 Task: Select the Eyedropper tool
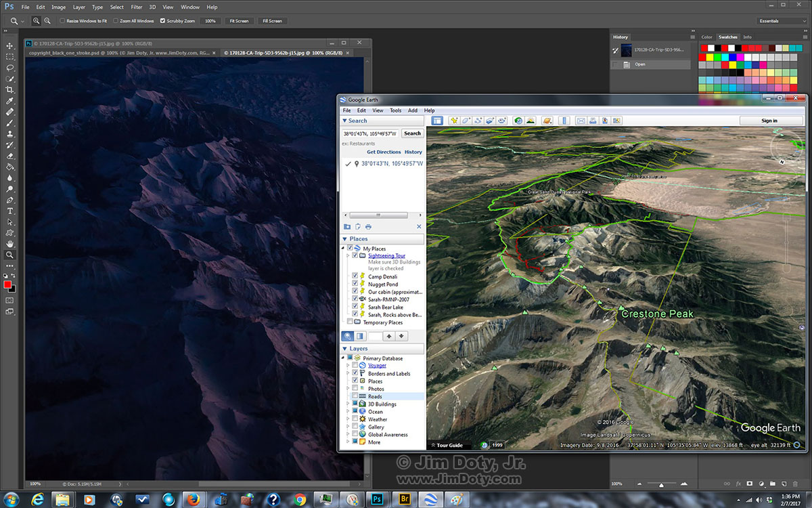coord(9,101)
